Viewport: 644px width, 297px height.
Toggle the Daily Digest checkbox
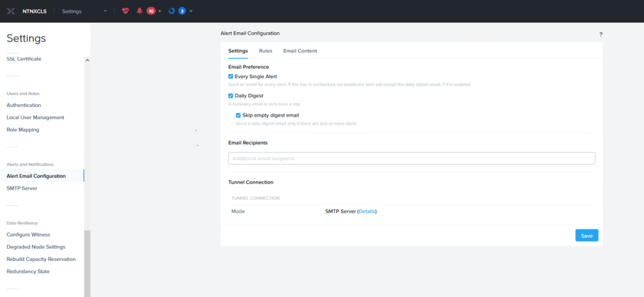(x=231, y=96)
